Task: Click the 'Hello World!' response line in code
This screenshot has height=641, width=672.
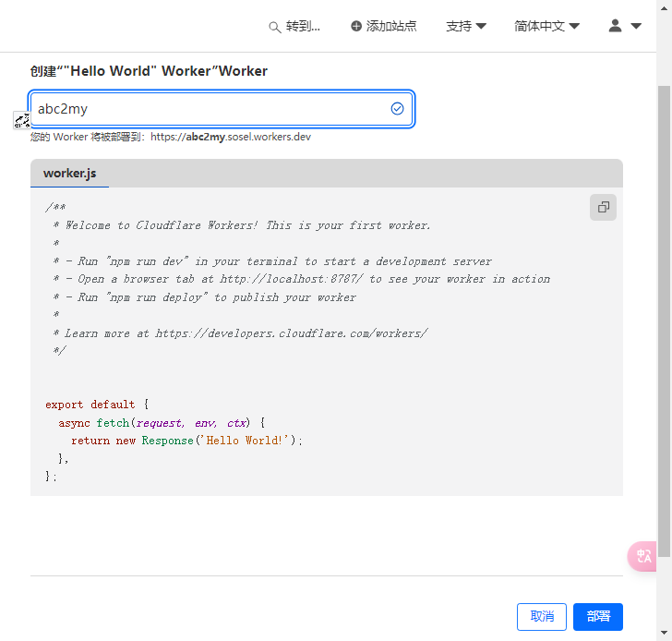Action: [186, 441]
